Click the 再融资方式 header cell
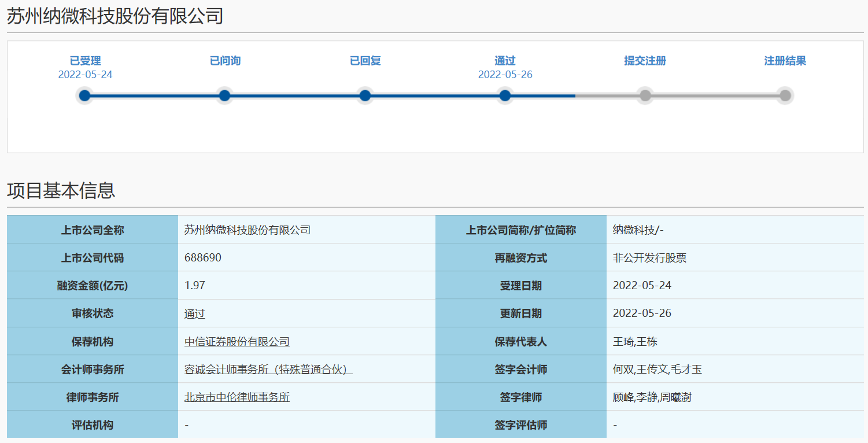Viewport: 868px width, 443px height. tap(521, 257)
